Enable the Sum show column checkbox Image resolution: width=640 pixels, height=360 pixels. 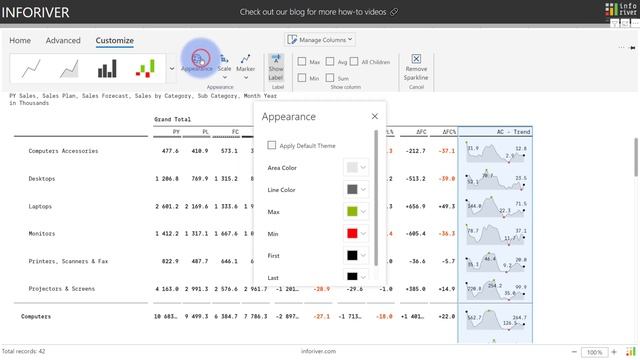click(330, 78)
